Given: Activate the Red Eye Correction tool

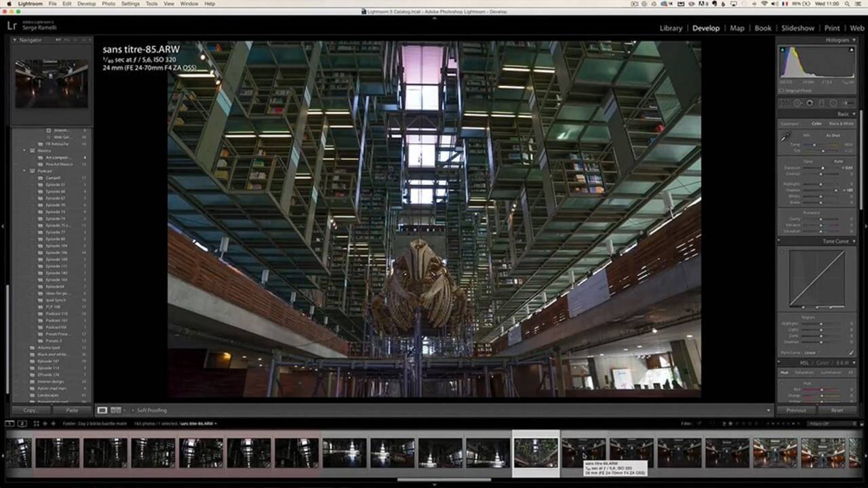Looking at the screenshot, I should click(809, 103).
